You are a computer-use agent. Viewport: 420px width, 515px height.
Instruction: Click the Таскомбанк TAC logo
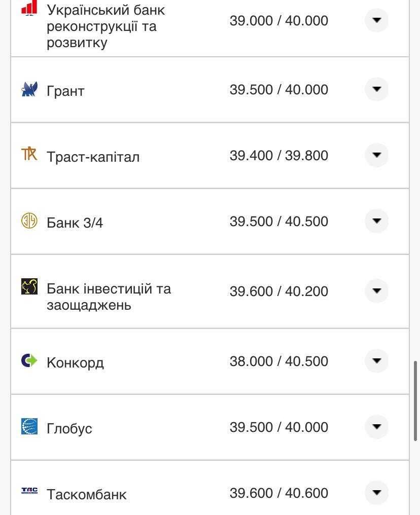coord(29,491)
